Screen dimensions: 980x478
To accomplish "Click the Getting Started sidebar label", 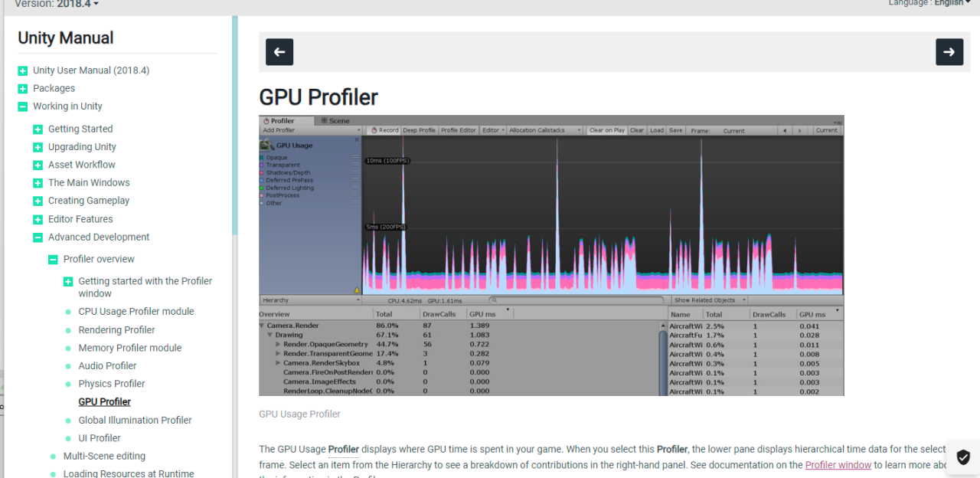I will (80, 129).
